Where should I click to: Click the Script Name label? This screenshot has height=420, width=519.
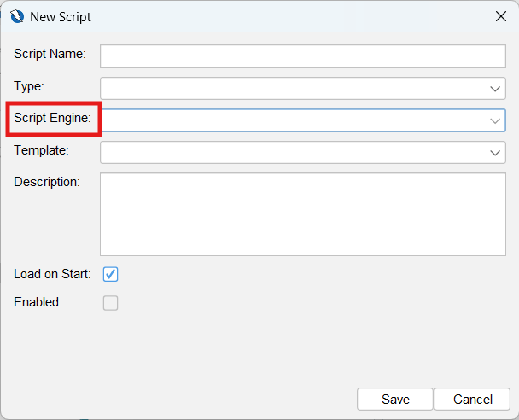(50, 54)
